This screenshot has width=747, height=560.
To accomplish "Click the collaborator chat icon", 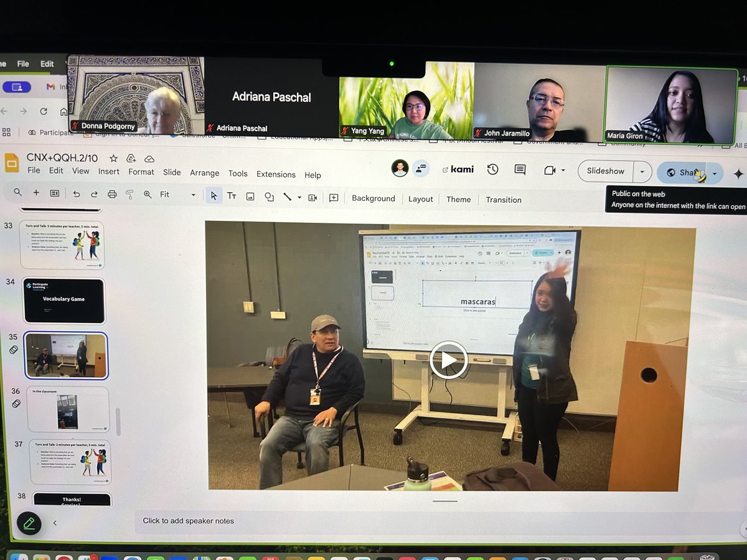I will 421,168.
